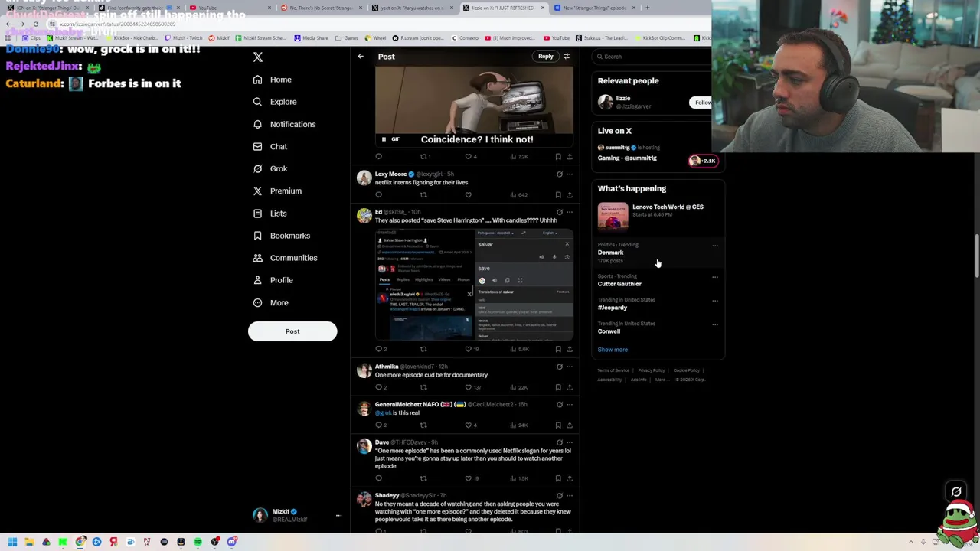The width and height of the screenshot is (980, 551).
Task: Bookmark Dave's reply
Action: point(558,478)
